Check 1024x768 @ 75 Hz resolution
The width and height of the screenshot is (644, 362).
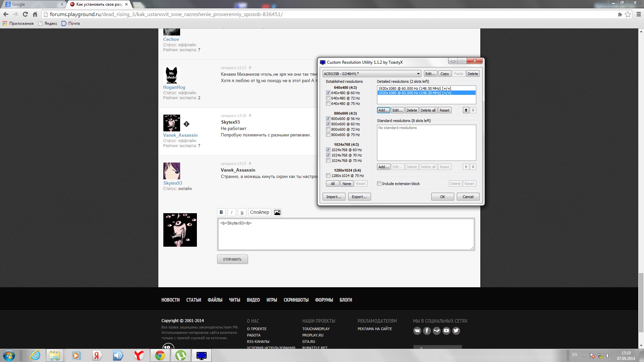(x=328, y=161)
